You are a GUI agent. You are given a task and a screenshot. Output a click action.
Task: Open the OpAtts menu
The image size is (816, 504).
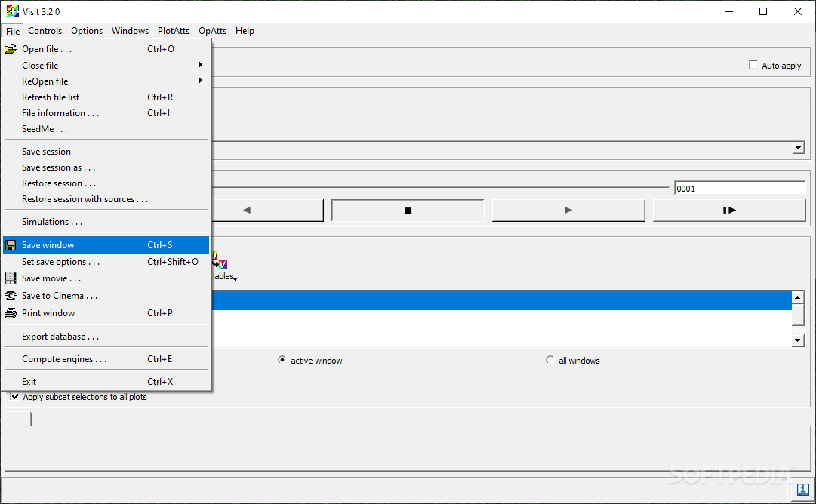click(212, 31)
